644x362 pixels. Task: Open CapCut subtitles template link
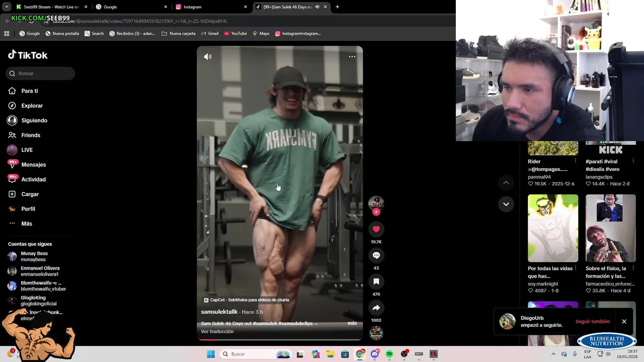coord(246,300)
